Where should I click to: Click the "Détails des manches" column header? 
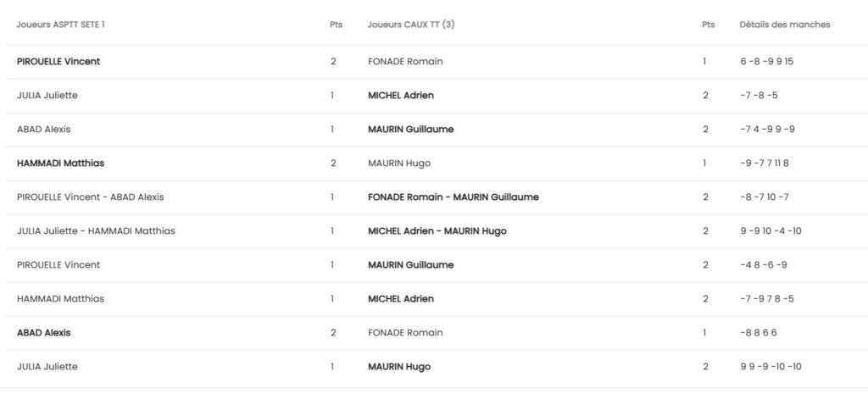785,25
